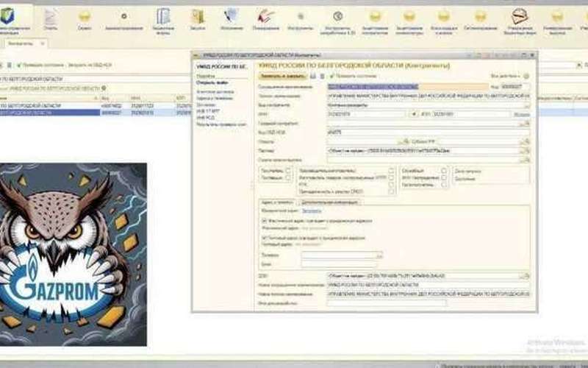Screen dimensions: 588x368
Task: Click the ИНН input field
Action: [366, 114]
